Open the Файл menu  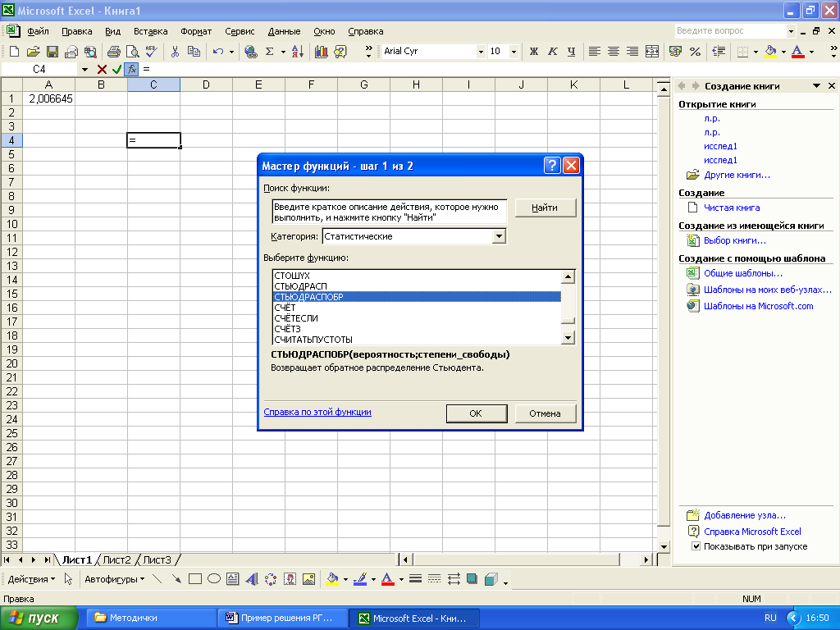coord(38,32)
